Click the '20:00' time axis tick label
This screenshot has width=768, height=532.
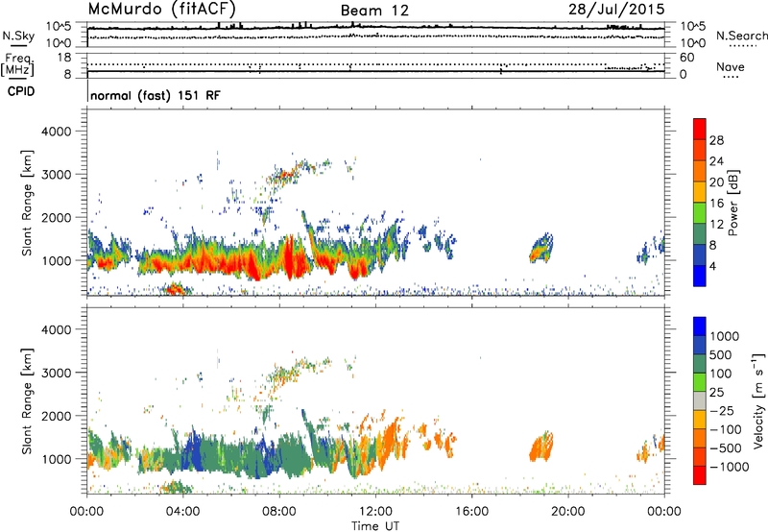tap(568, 512)
